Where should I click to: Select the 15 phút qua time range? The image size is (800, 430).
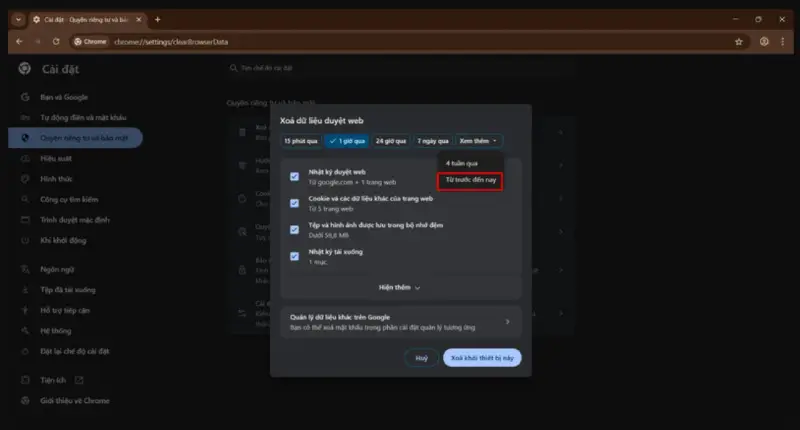click(x=301, y=141)
